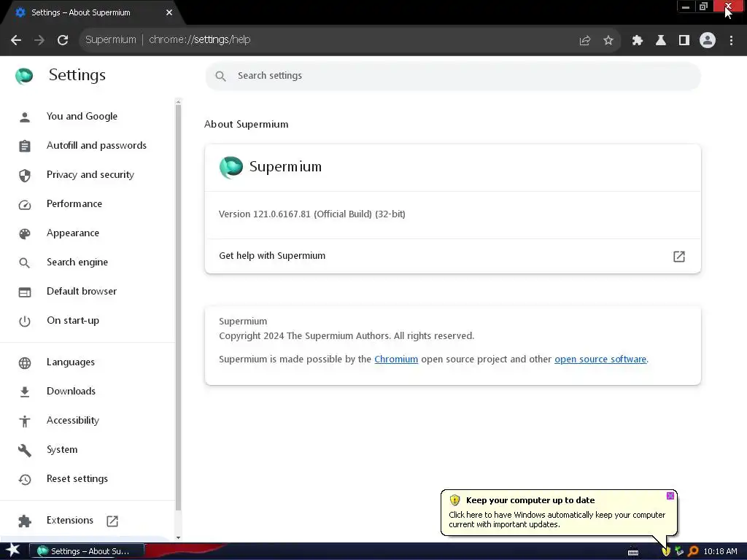Click the globe icon beside Languages
The image size is (747, 560).
click(25, 363)
